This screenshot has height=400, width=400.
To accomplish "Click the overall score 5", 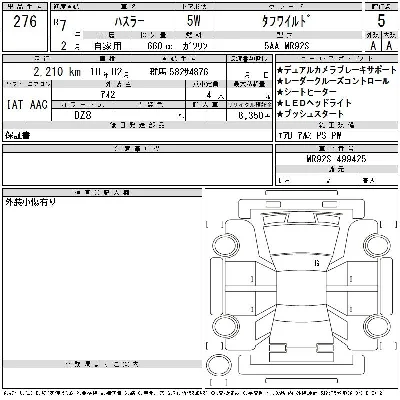I will [381, 21].
